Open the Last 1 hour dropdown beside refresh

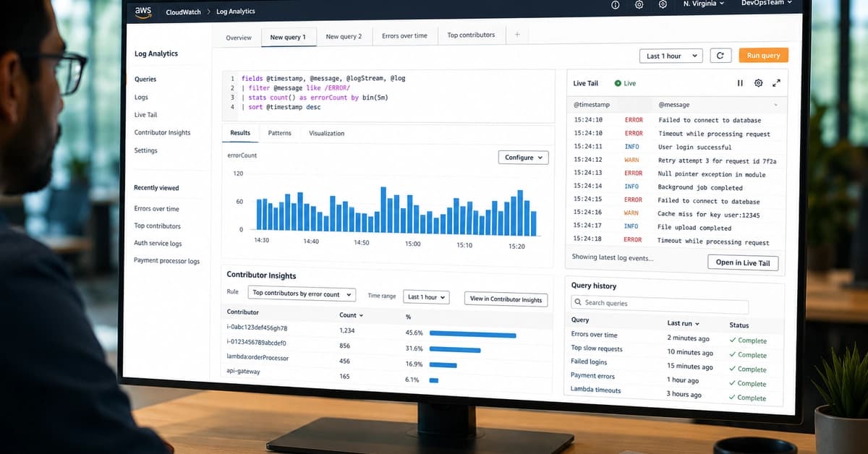(x=671, y=56)
